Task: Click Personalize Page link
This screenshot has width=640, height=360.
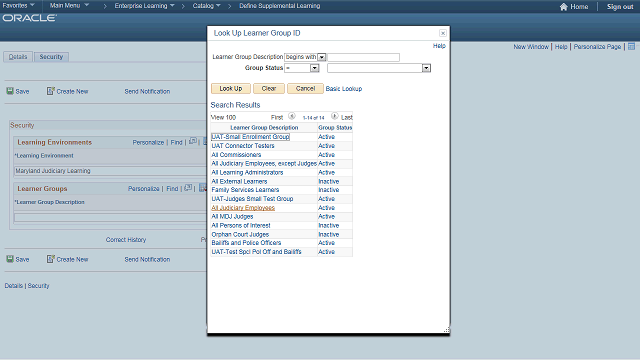Action: click(x=597, y=47)
